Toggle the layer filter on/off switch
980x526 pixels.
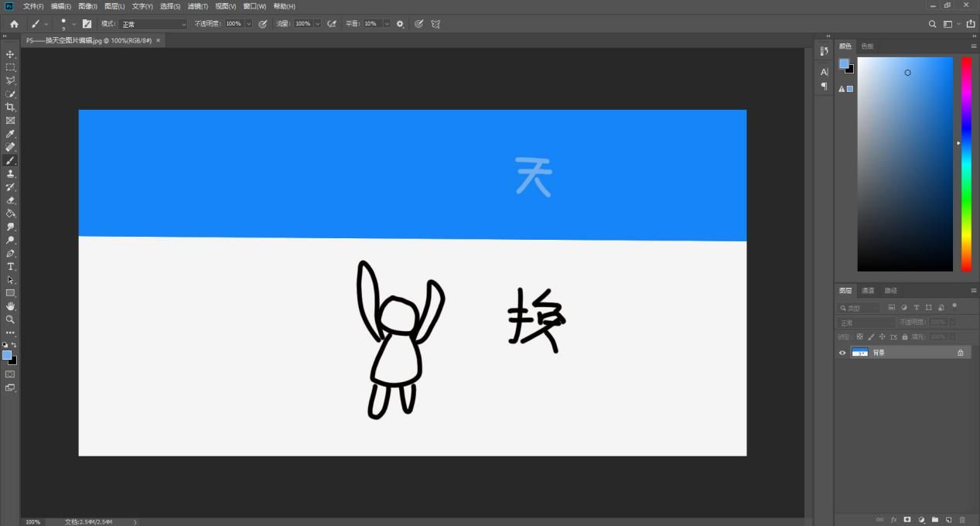coord(954,306)
